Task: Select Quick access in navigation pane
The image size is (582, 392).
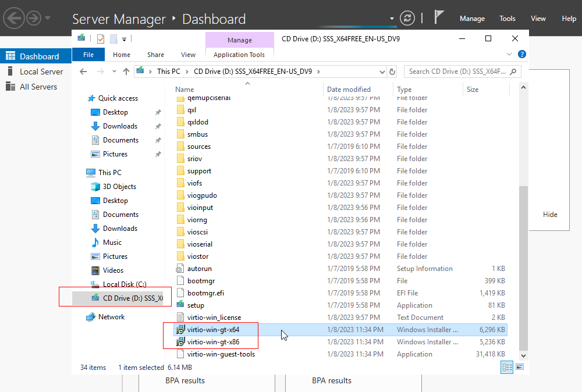Action: 118,98
